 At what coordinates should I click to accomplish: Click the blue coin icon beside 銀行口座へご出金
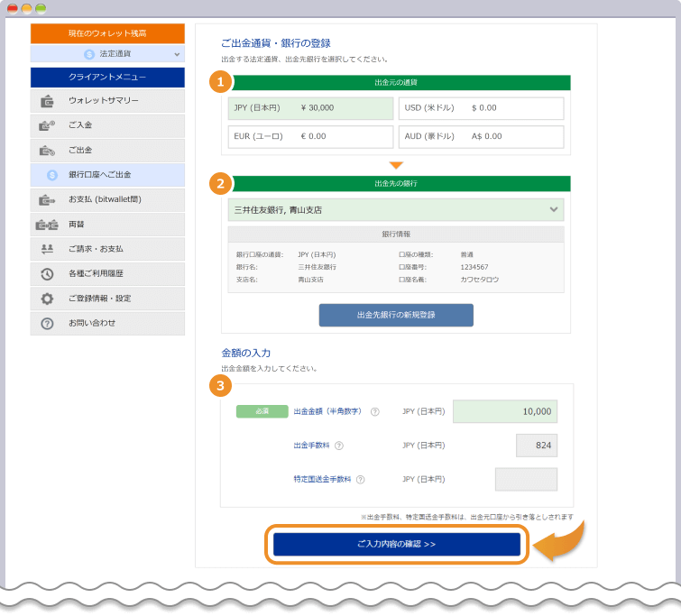pos(52,175)
